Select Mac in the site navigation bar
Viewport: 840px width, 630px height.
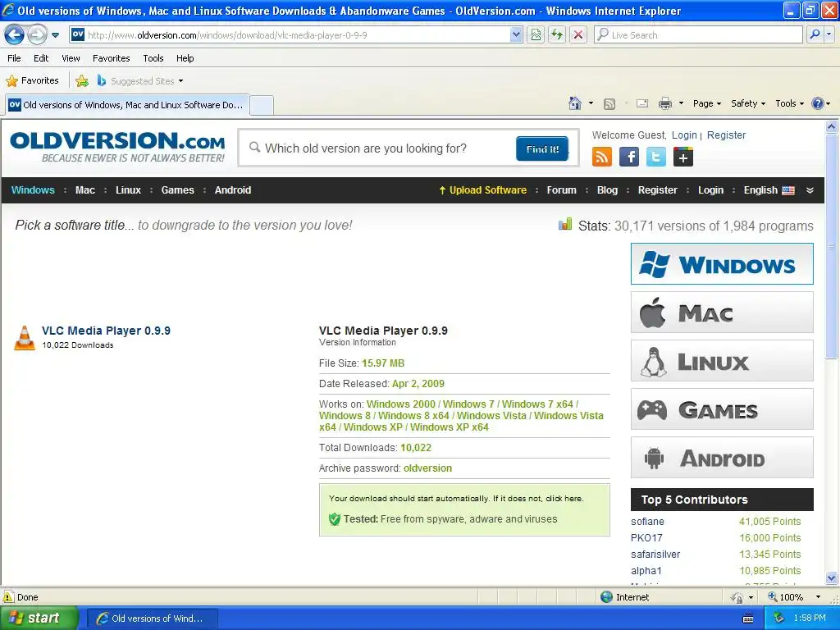[x=85, y=190]
